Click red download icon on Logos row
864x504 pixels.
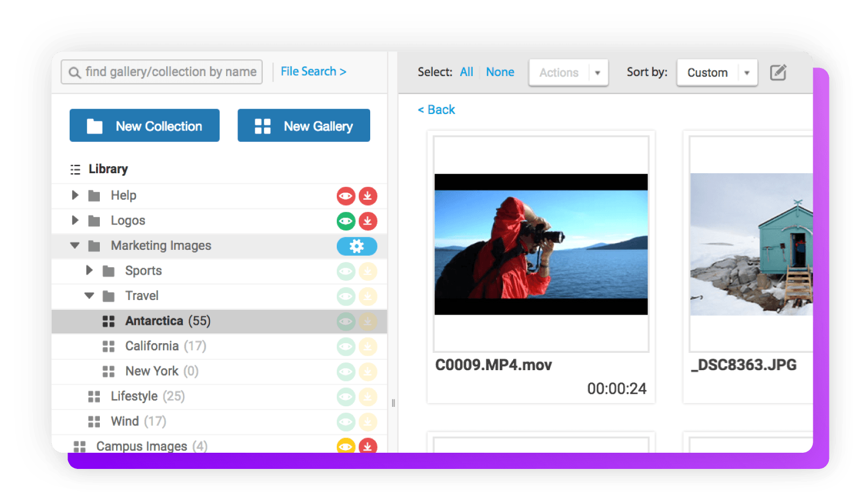click(368, 221)
